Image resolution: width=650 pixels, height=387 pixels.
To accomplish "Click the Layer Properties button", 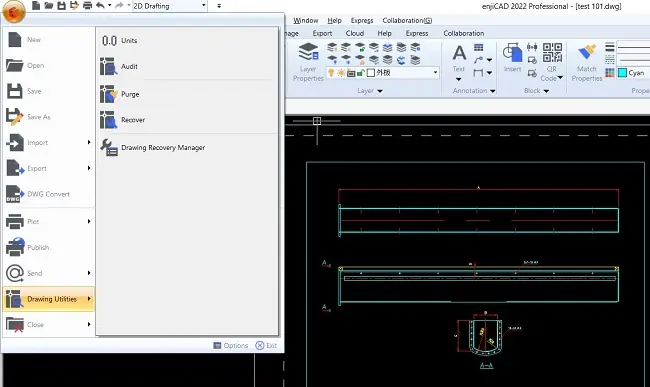I will [308, 62].
